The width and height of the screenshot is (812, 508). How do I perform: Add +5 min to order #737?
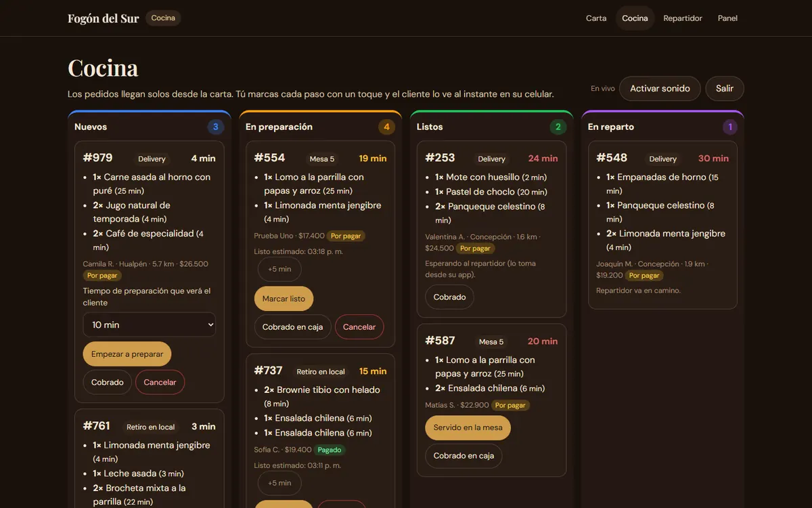click(279, 483)
